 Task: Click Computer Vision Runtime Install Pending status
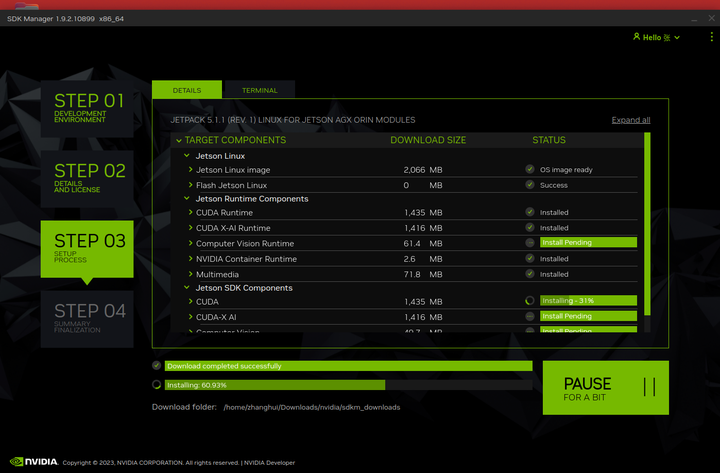[588, 242]
